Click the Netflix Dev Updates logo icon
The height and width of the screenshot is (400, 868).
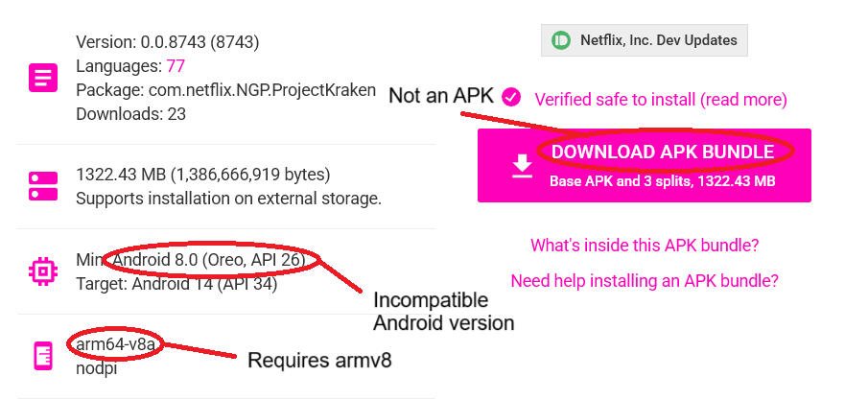tap(562, 40)
